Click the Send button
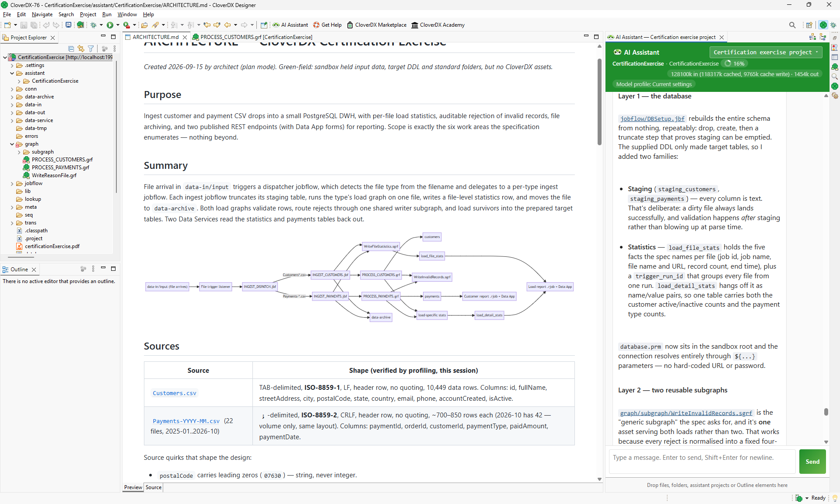 (x=812, y=462)
